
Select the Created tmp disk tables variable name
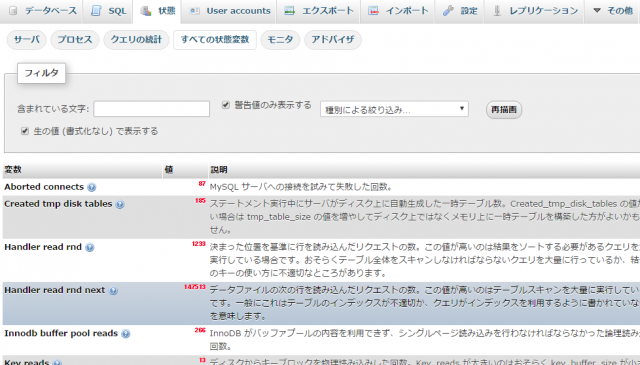coord(58,204)
